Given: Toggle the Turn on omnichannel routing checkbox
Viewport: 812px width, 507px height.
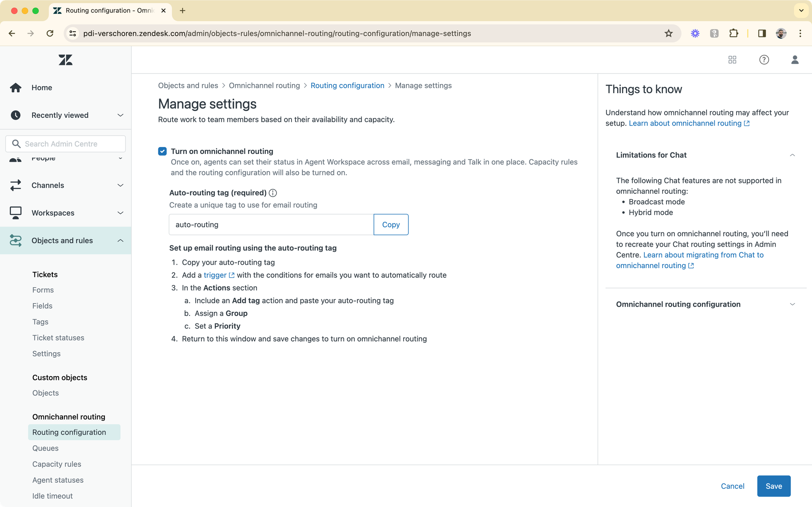Looking at the screenshot, I should coord(162,152).
